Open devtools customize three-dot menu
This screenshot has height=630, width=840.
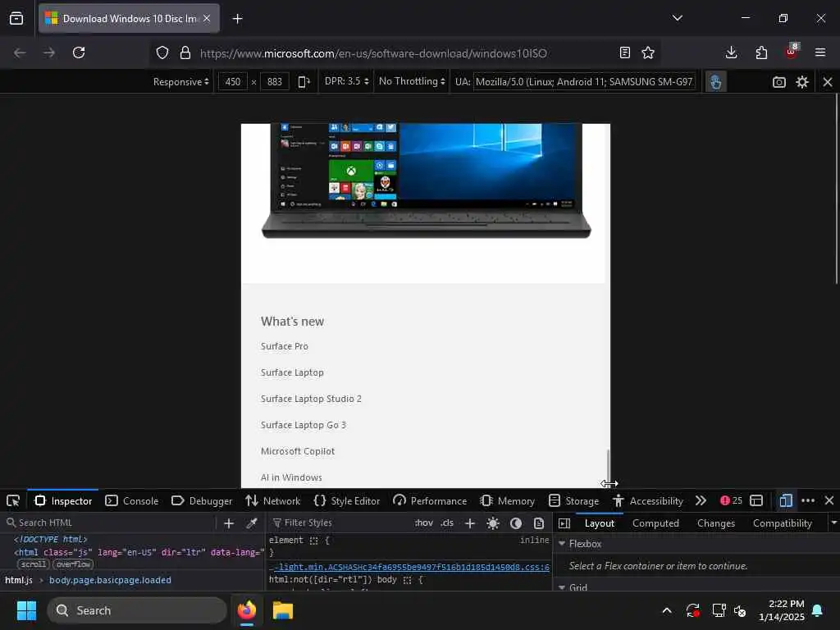click(x=808, y=500)
